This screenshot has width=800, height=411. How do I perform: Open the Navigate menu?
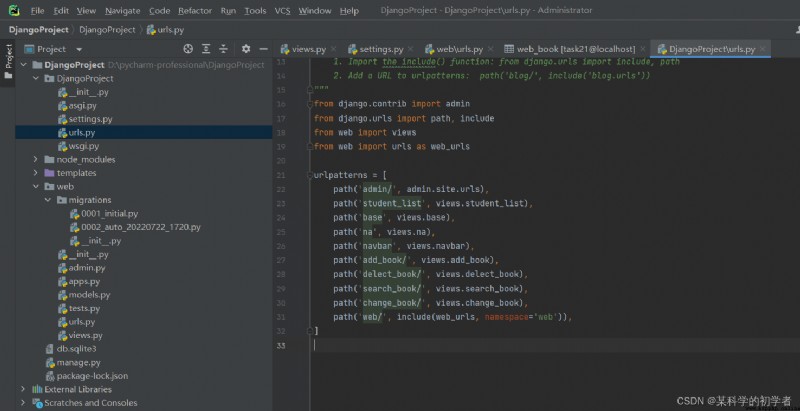pyautogui.click(x=122, y=11)
